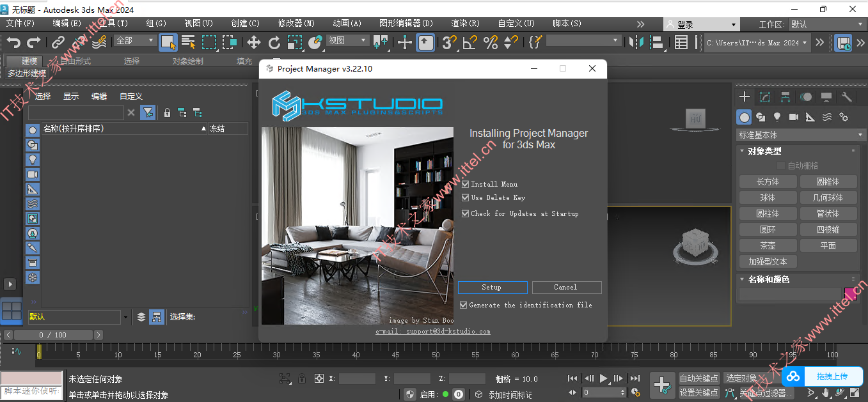Viewport: 868px width, 402px height.
Task: Open the 登录 sign-in dropdown
Action: coord(702,24)
